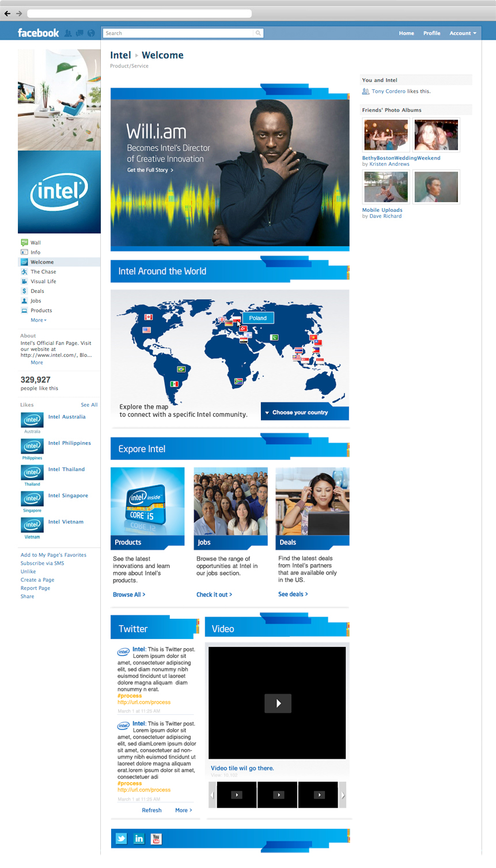Click the South Africa flag on map
Viewport: 496px width, 868px height.
[x=239, y=380]
